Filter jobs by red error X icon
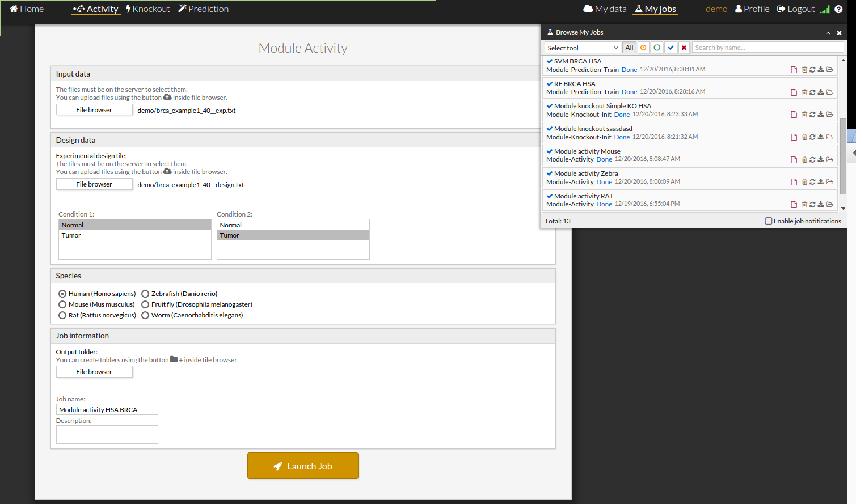856x504 pixels. tap(684, 48)
